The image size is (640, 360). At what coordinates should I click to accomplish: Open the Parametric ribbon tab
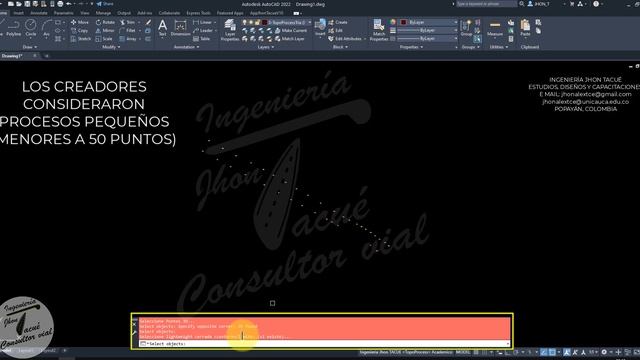coord(64,13)
